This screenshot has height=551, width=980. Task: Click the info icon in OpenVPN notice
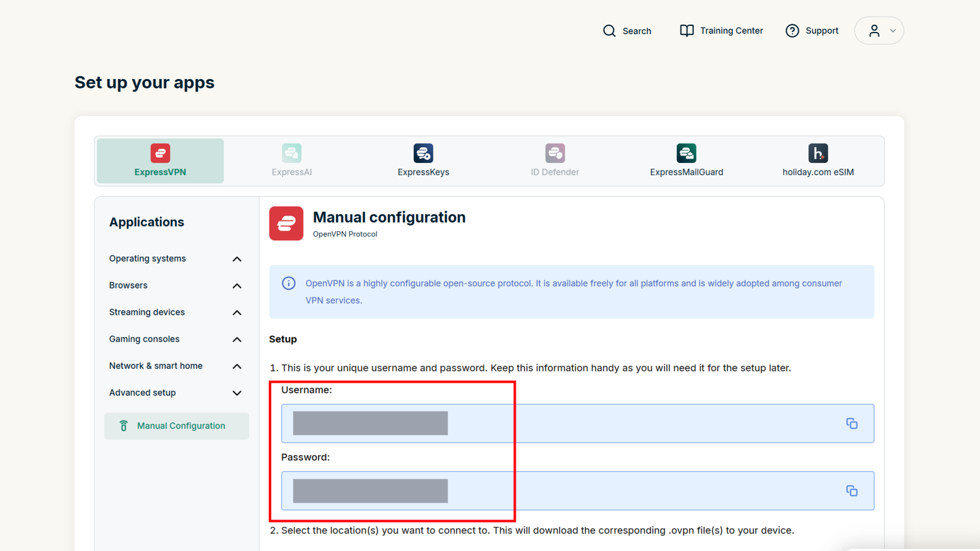tap(288, 283)
